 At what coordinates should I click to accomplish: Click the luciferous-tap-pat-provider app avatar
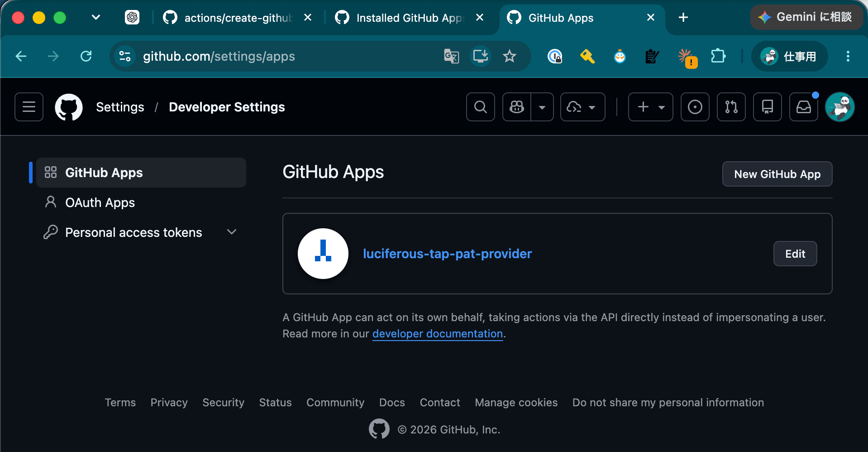(x=323, y=254)
